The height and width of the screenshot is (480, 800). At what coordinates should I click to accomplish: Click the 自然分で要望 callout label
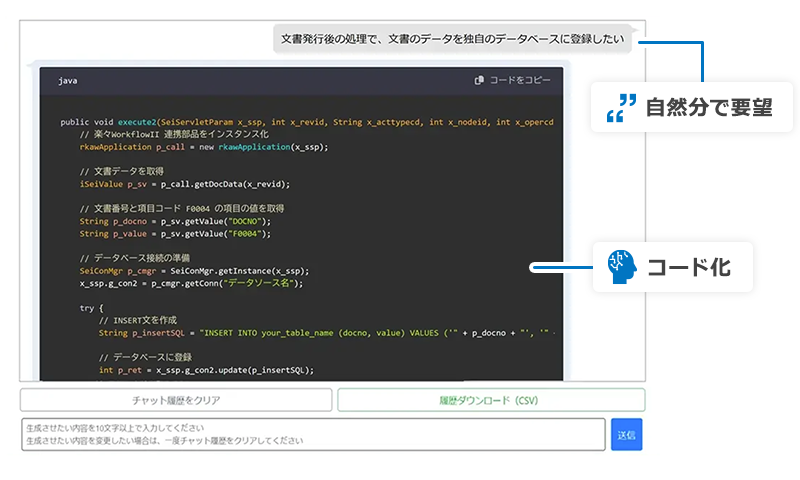tap(709, 108)
